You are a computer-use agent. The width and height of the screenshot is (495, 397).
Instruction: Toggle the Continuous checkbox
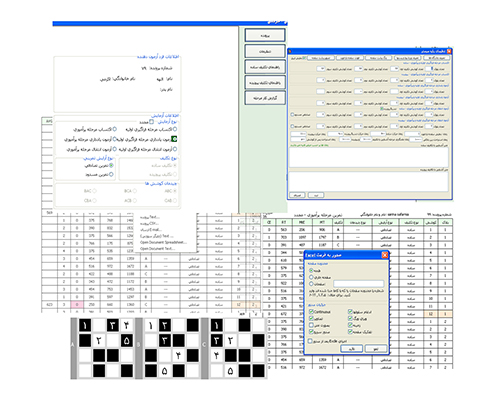(311, 312)
